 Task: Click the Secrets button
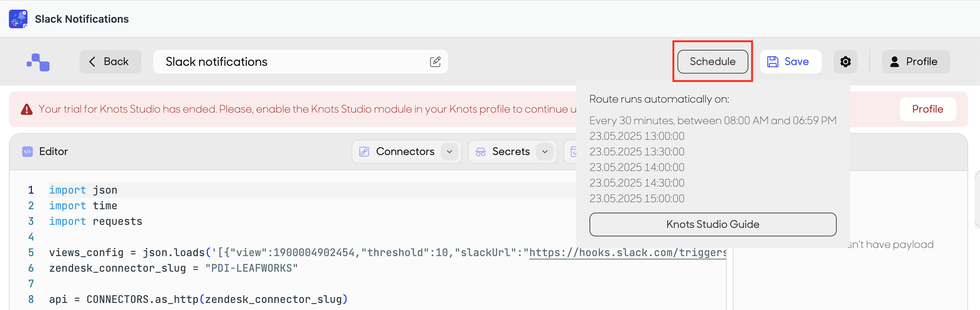pyautogui.click(x=512, y=152)
